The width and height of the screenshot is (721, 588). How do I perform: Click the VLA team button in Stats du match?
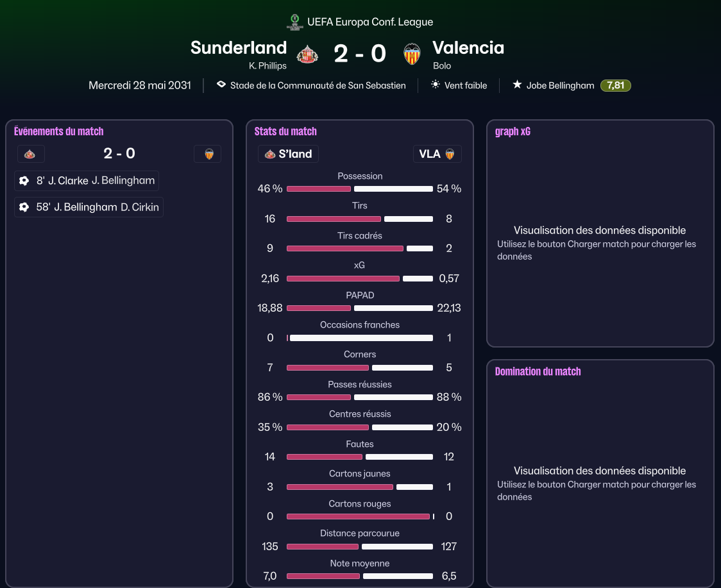coord(437,154)
